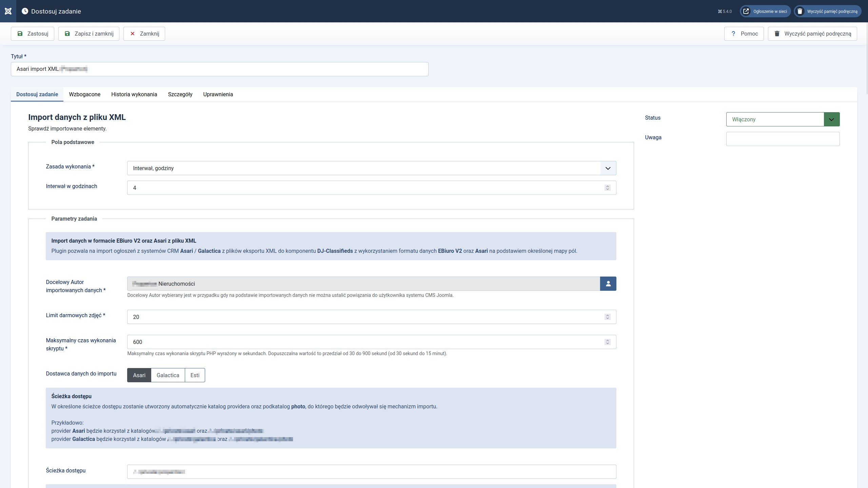Open the Zasada wykonania dropdown
Viewport: 868px width, 488px height.
pyautogui.click(x=372, y=168)
